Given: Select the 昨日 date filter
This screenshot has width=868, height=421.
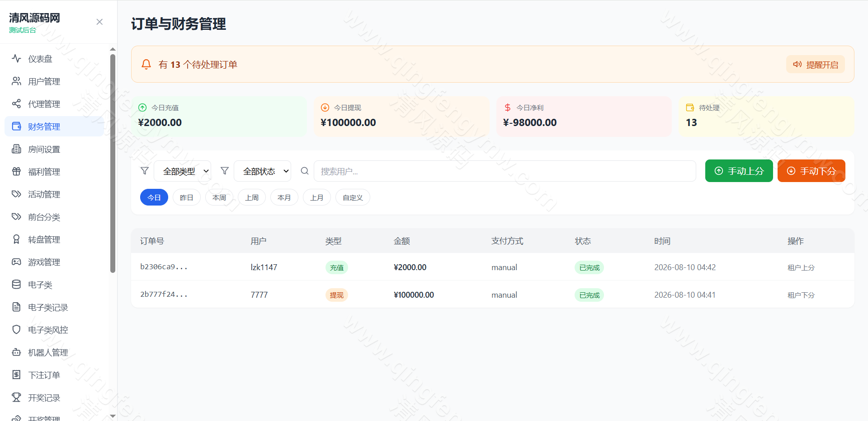Looking at the screenshot, I should [187, 197].
